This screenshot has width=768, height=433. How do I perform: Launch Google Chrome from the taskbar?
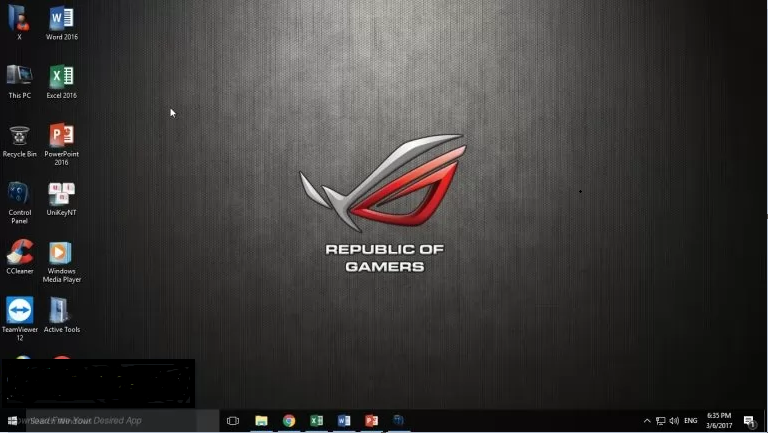coord(289,421)
